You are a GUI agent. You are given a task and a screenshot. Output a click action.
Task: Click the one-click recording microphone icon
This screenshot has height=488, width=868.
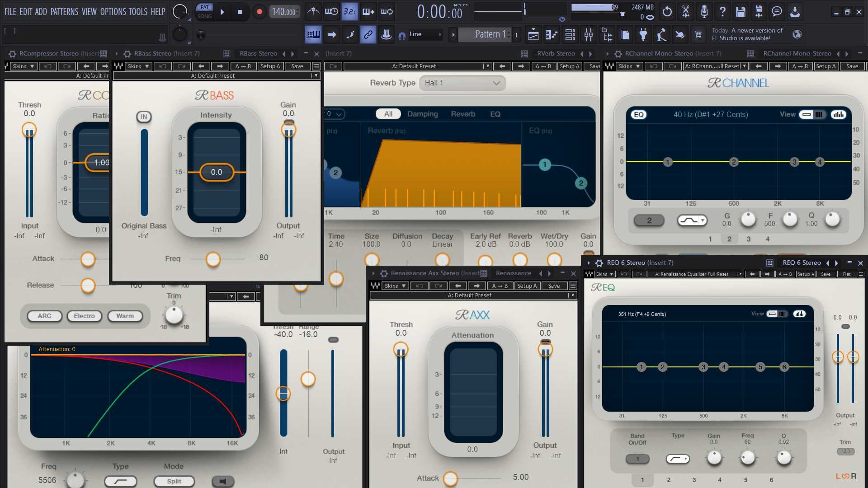[x=704, y=12]
